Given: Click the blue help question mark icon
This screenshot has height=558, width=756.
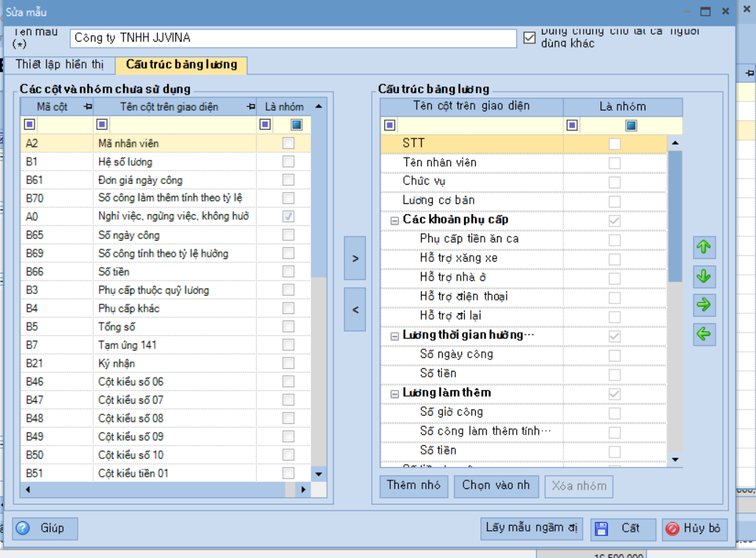Looking at the screenshot, I should pyautogui.click(x=23, y=528).
